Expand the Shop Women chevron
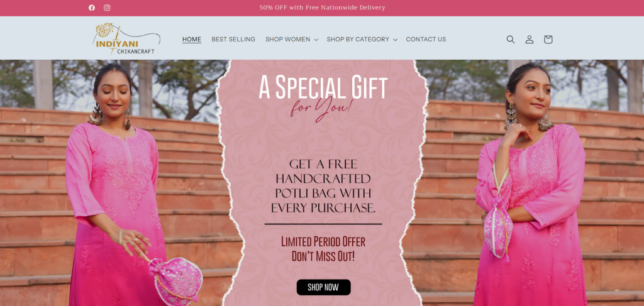 (x=316, y=40)
